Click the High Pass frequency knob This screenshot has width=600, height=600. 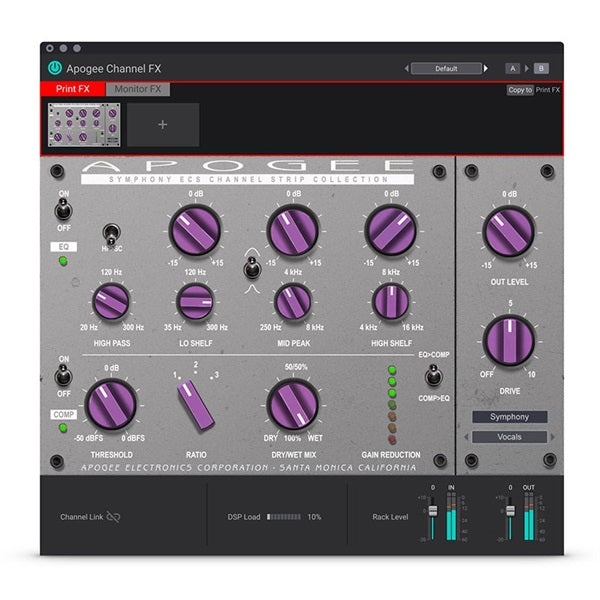(111, 301)
